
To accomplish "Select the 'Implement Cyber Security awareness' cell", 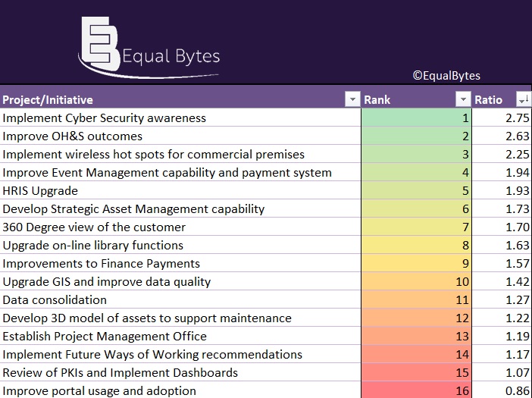I will pos(180,118).
